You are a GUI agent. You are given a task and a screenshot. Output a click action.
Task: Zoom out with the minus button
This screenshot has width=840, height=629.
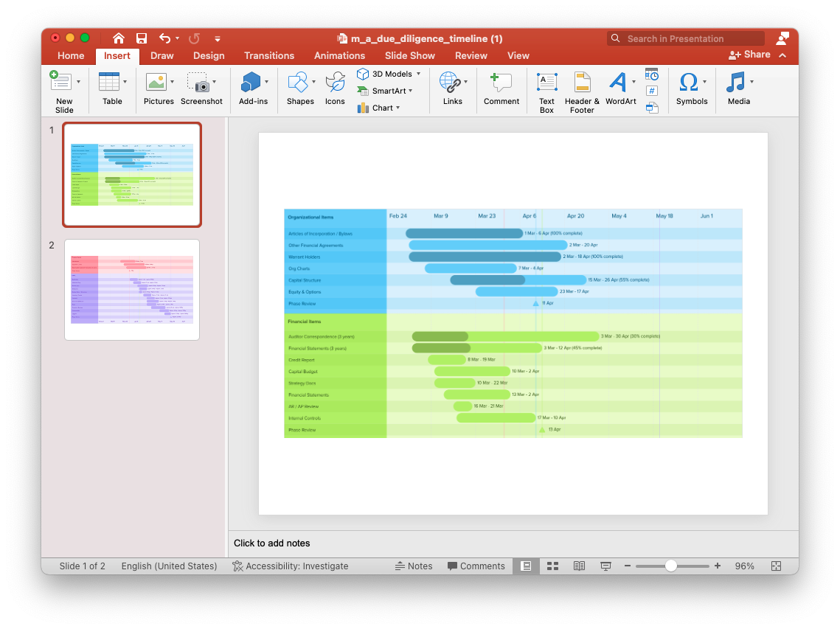(x=627, y=566)
